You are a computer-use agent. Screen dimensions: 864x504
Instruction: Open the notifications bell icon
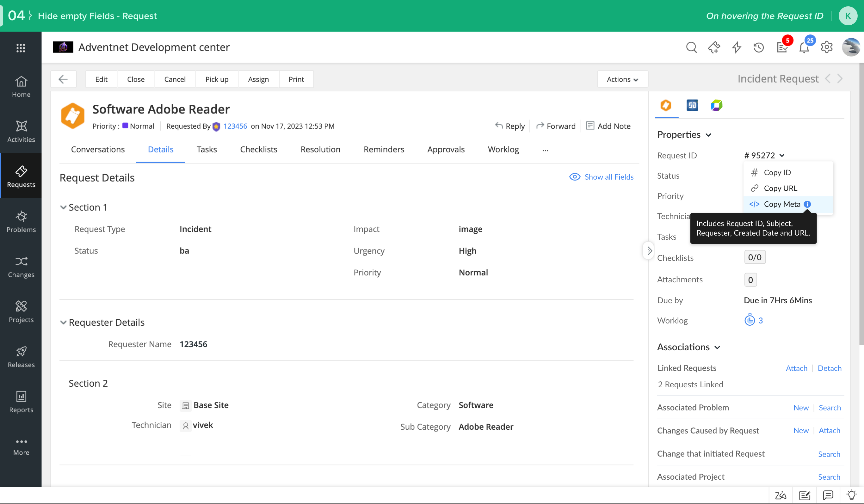(804, 48)
